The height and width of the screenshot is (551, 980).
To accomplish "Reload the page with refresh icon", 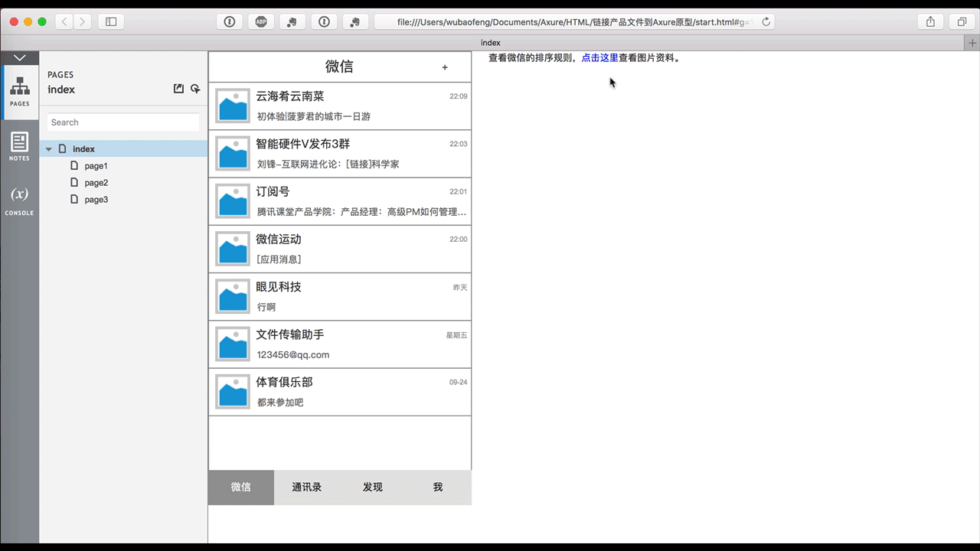I will tap(766, 22).
